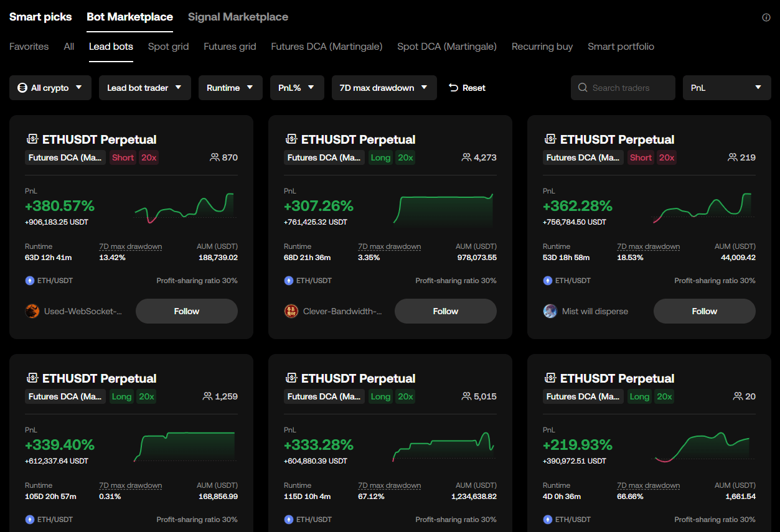
Task: Open the PnL sort dropdown
Action: (727, 88)
